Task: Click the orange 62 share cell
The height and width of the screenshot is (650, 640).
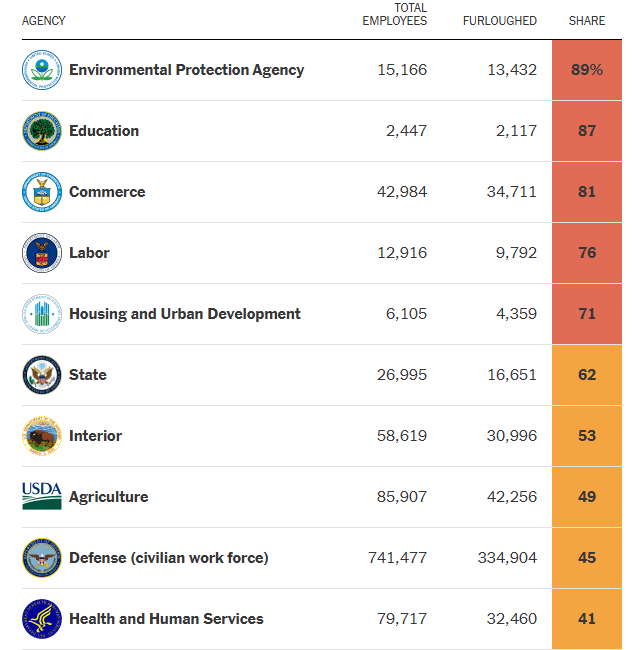Action: (587, 375)
